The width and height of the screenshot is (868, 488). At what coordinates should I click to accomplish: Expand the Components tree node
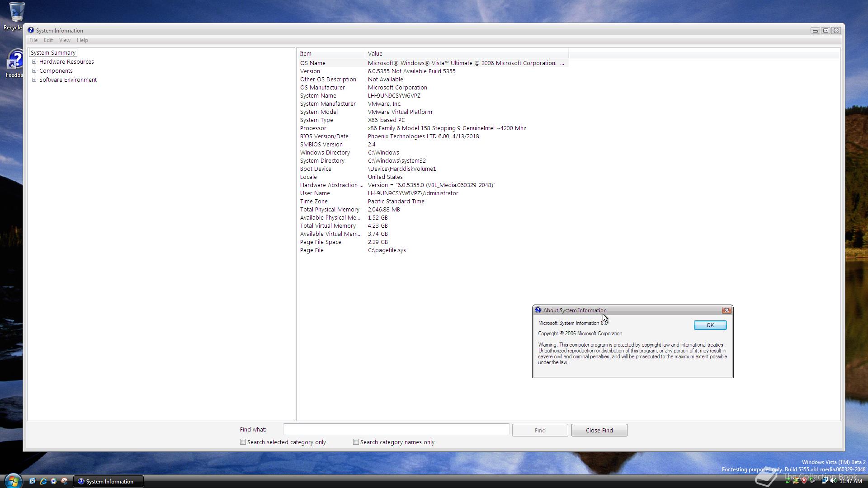click(34, 71)
